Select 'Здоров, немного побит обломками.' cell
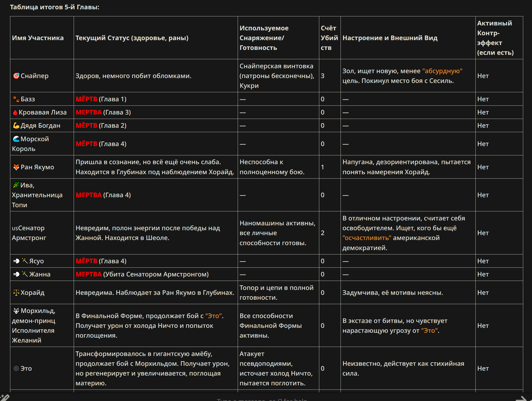The height and width of the screenshot is (401, 532). (156, 76)
